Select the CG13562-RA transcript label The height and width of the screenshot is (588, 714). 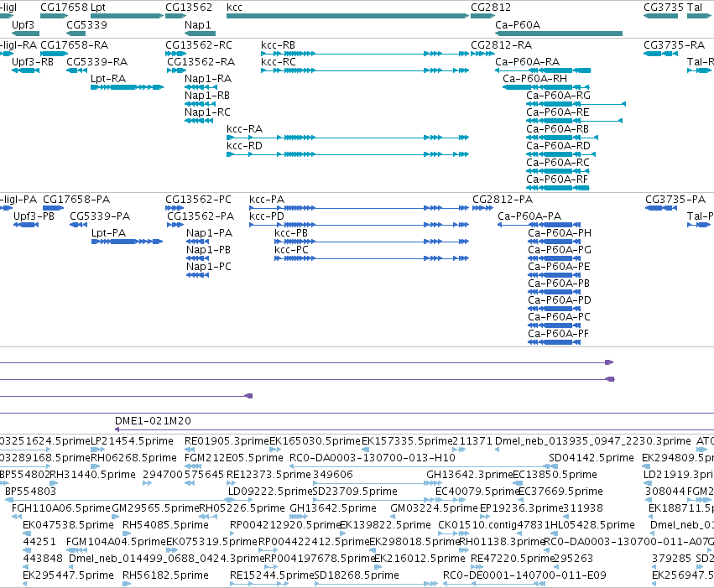click(x=201, y=62)
